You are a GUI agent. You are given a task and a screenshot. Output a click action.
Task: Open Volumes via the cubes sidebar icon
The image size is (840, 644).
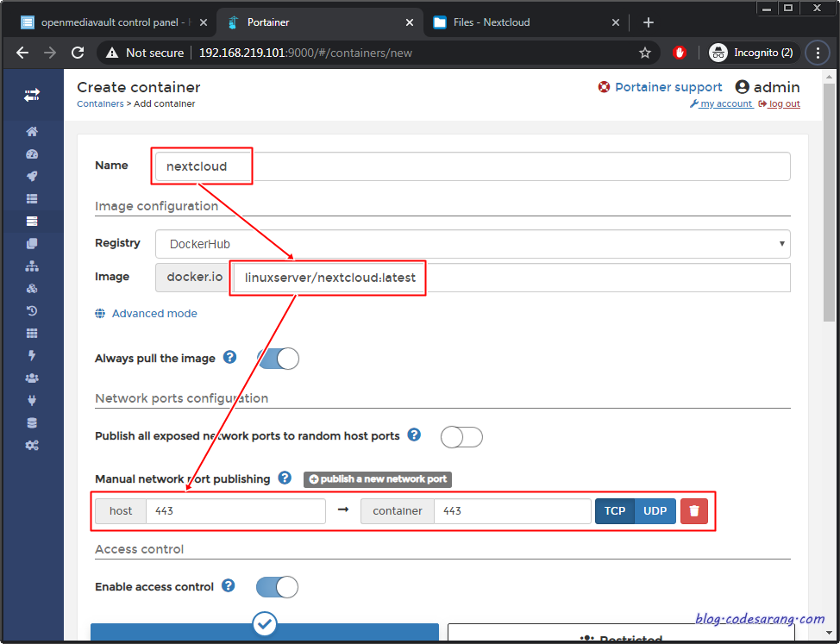[32, 289]
